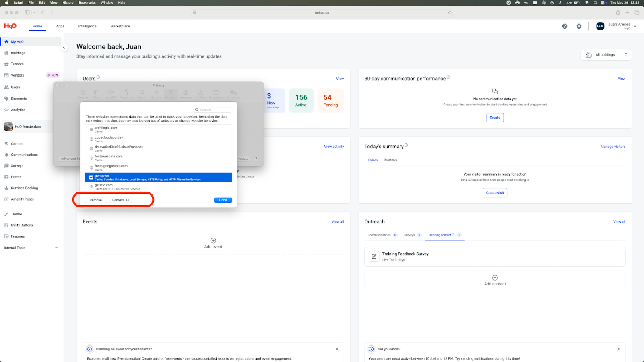
Task: Click the Remove All button
Action: pyautogui.click(x=120, y=200)
